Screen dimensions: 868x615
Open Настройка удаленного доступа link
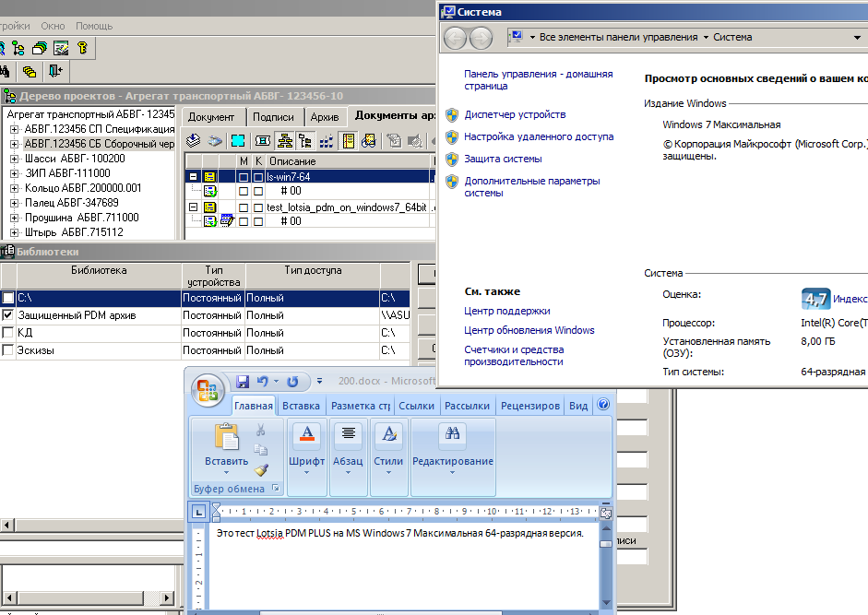(x=539, y=136)
